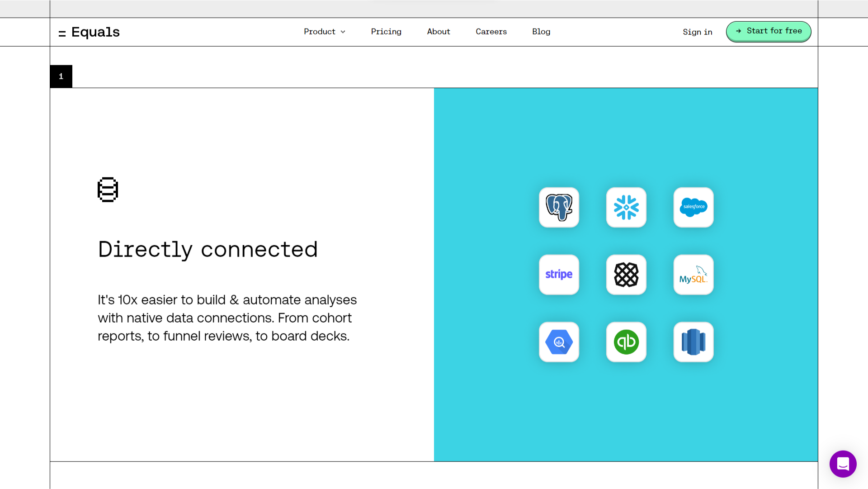Viewport: 868px width, 489px height.
Task: Navigate to the About page
Action: point(439,32)
